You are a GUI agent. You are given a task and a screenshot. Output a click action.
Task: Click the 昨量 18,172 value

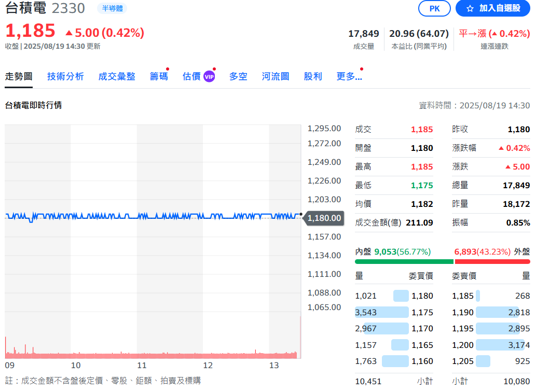click(516, 204)
